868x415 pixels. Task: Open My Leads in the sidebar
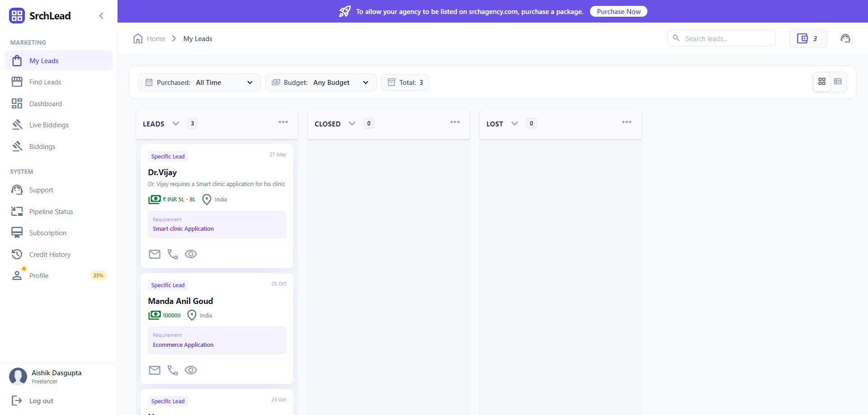pos(59,61)
